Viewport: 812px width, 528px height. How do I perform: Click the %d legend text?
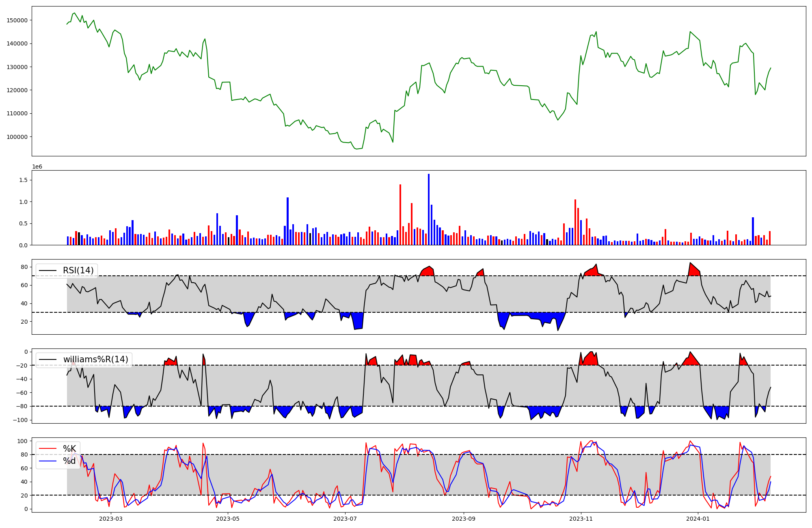pyautogui.click(x=69, y=461)
